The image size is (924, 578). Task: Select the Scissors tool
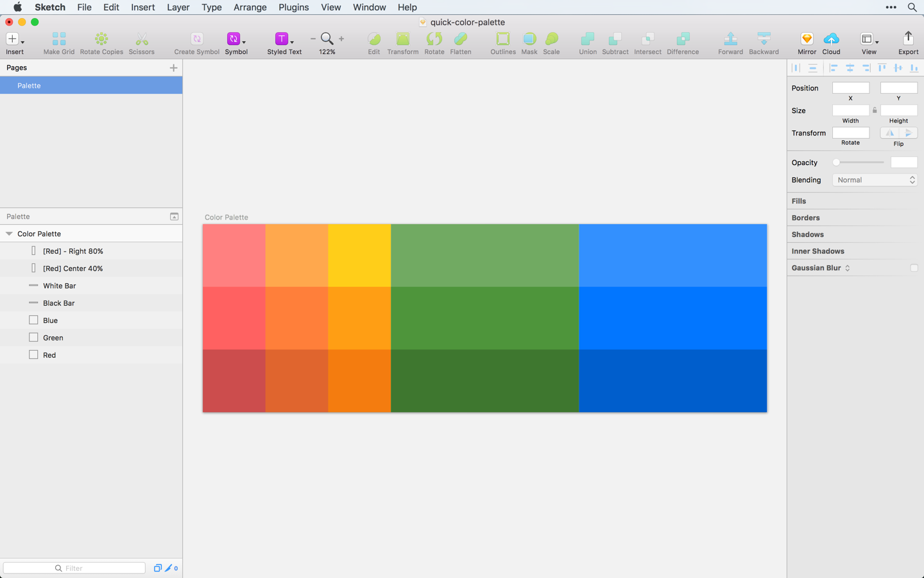pyautogui.click(x=141, y=39)
